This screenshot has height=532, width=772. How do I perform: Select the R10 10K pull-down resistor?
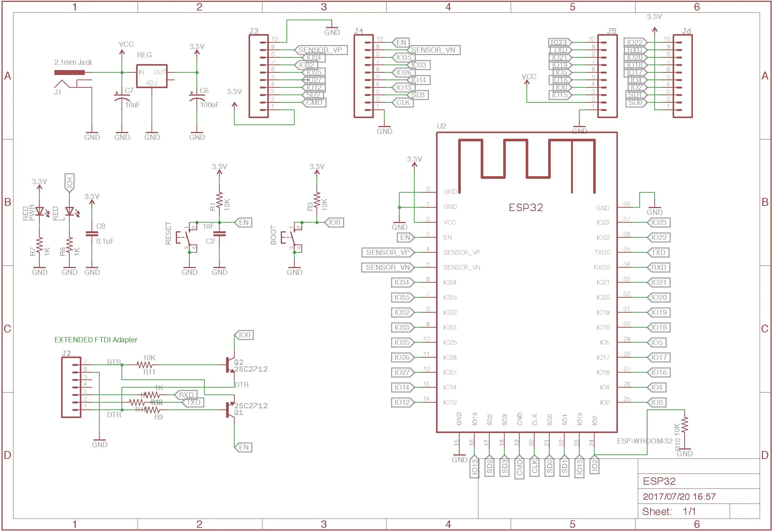[x=685, y=425]
